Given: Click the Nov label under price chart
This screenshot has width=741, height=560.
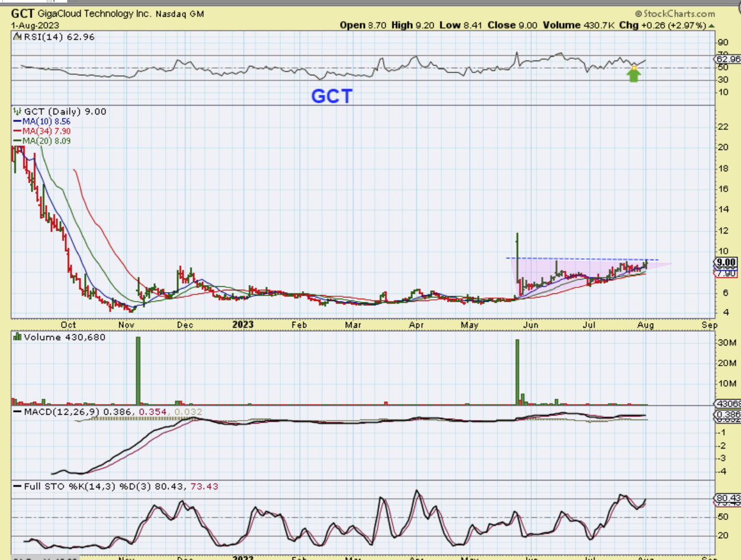Looking at the screenshot, I should point(126,325).
